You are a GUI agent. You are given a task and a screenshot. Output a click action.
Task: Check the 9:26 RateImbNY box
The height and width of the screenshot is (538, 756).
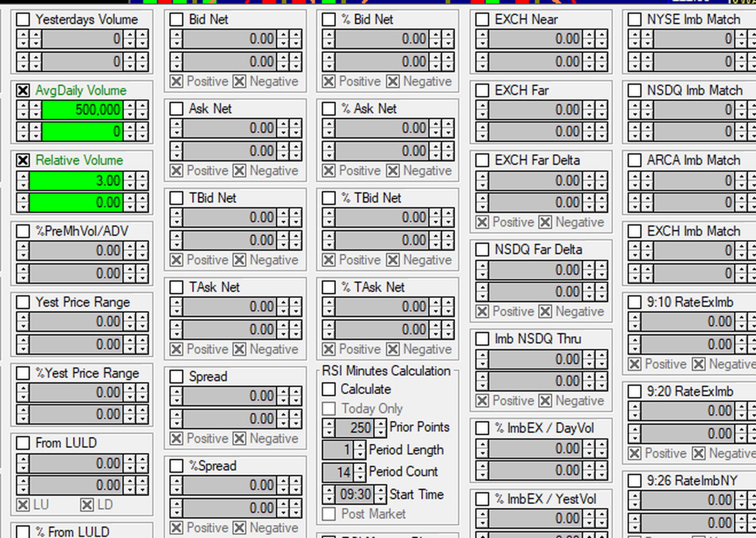coord(635,481)
